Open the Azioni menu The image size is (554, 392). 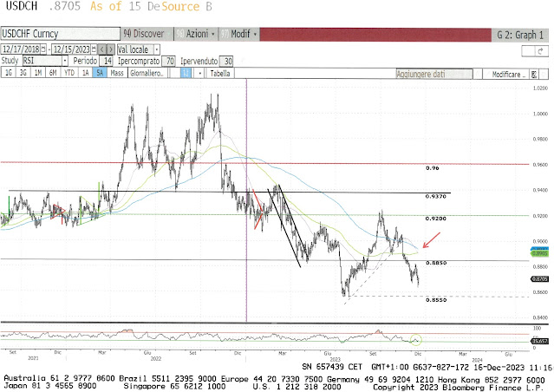click(x=196, y=34)
